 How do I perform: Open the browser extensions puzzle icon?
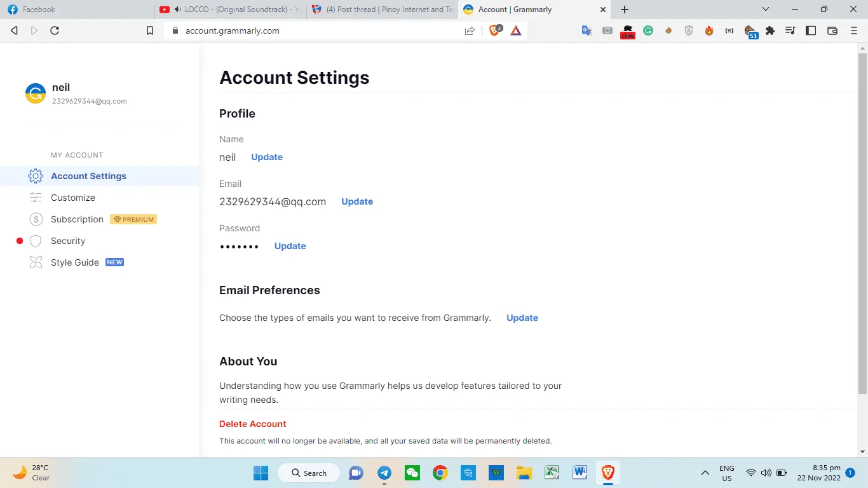(x=770, y=30)
